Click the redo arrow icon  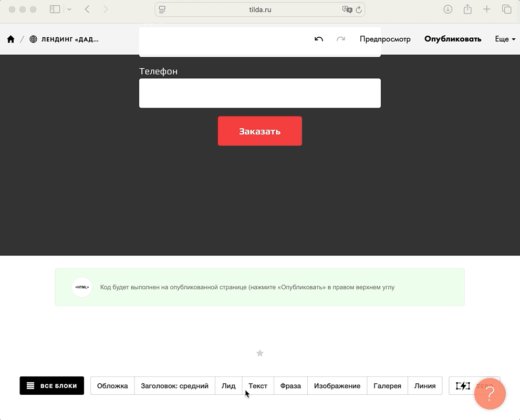click(x=341, y=39)
